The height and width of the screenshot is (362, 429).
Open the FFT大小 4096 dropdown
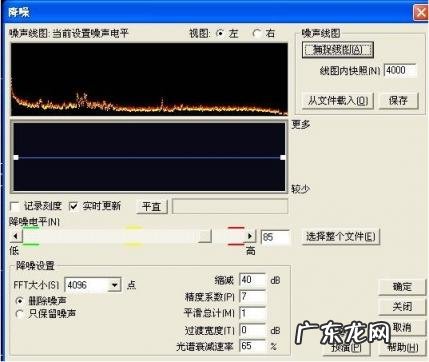[x=115, y=285]
